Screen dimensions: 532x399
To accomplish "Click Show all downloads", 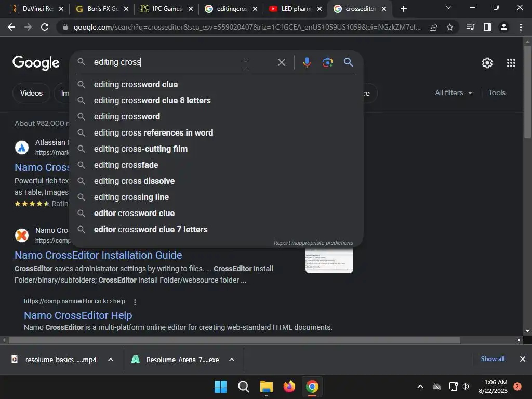I will click(x=493, y=359).
